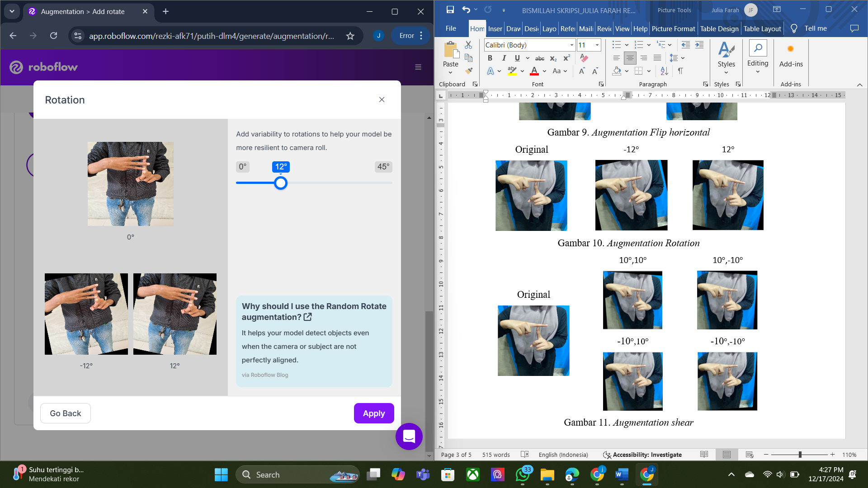Screen dimensions: 868x488
Task: Click the Sort icon in Paragraph group
Action: pyautogui.click(x=664, y=71)
